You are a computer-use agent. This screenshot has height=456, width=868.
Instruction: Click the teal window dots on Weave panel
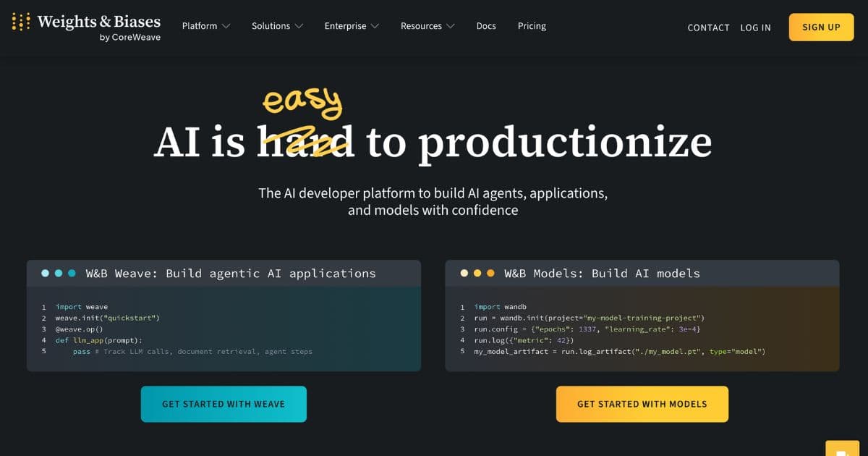click(59, 274)
